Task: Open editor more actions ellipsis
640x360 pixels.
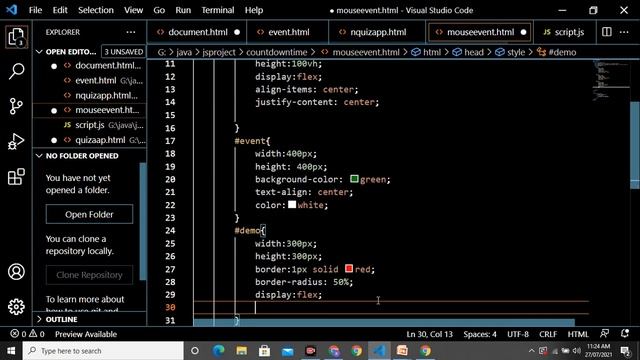Action: [x=624, y=32]
